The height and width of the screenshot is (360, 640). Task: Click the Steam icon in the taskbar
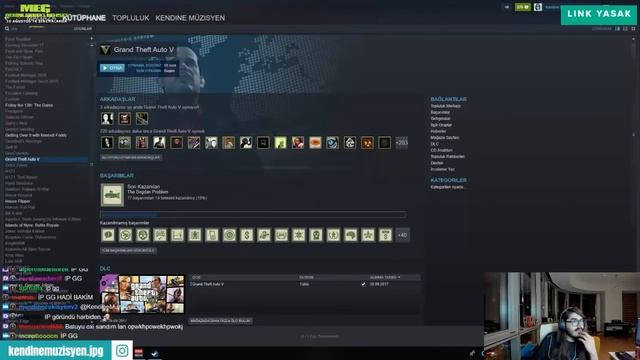[154, 354]
